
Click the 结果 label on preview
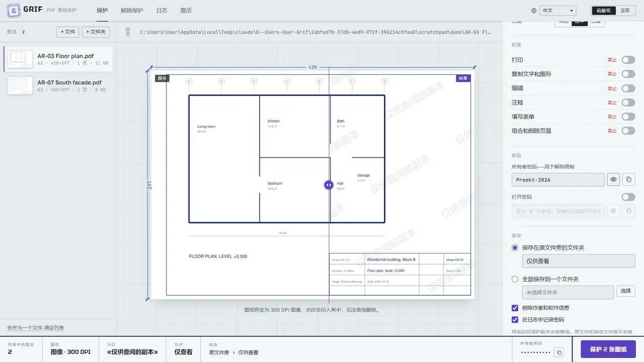point(463,78)
